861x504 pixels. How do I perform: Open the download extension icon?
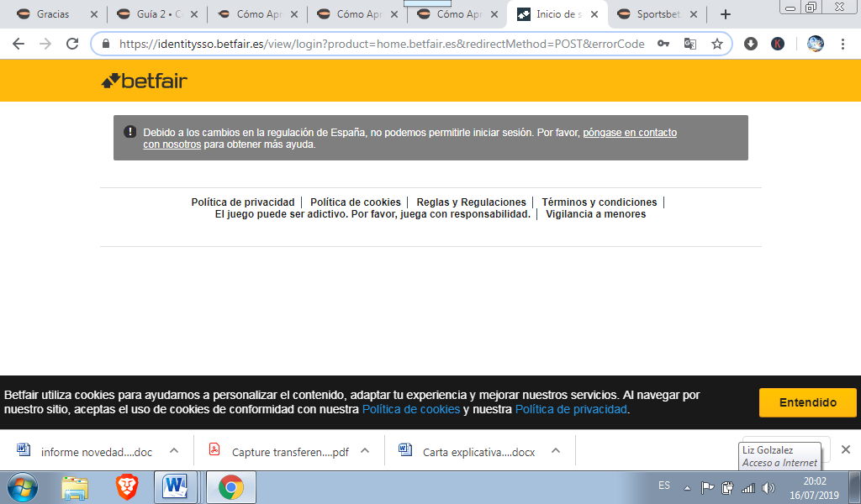(751, 44)
